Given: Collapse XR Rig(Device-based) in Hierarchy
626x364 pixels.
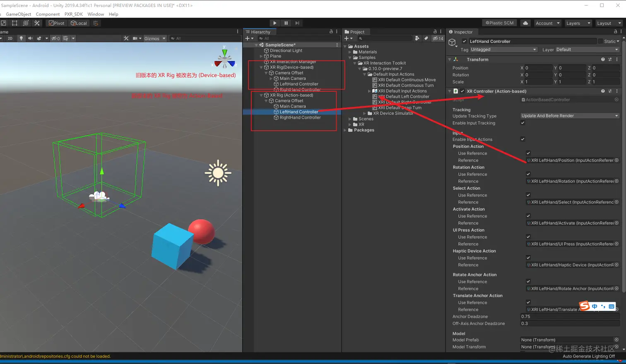Looking at the screenshot, I should (x=261, y=67).
